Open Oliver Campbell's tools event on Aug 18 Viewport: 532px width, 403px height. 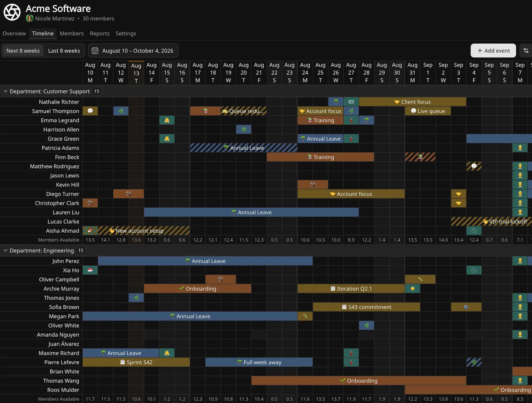(221, 279)
